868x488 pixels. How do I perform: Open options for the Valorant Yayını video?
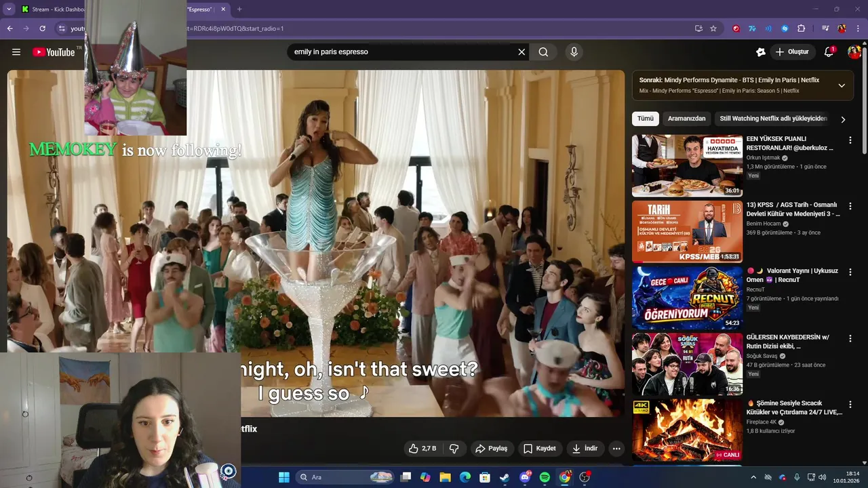pyautogui.click(x=850, y=272)
